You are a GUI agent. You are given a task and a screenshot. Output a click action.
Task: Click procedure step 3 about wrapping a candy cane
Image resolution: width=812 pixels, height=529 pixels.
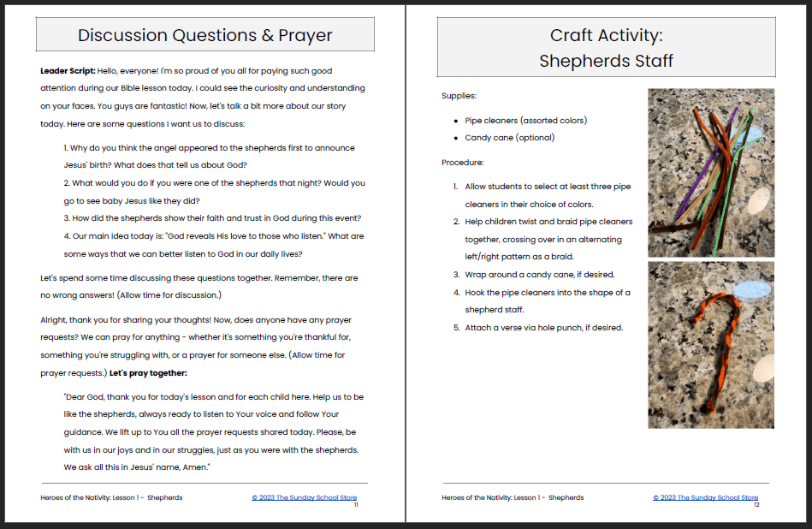pos(539,275)
